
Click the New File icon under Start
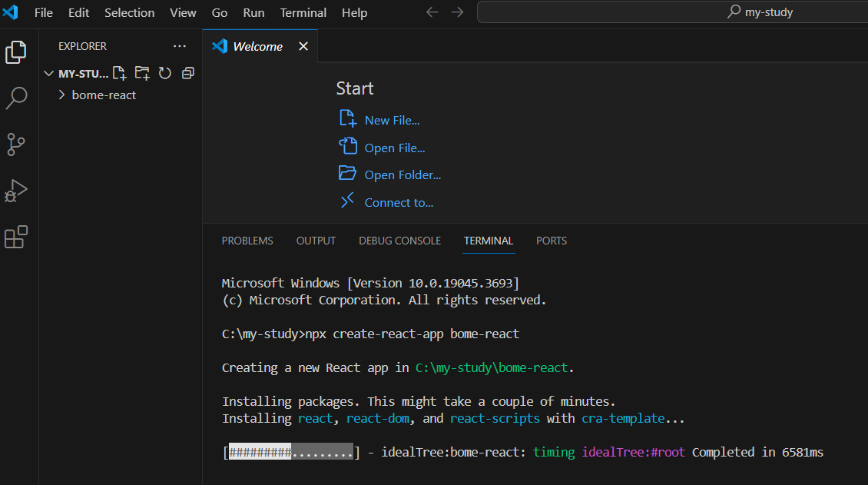(x=348, y=118)
